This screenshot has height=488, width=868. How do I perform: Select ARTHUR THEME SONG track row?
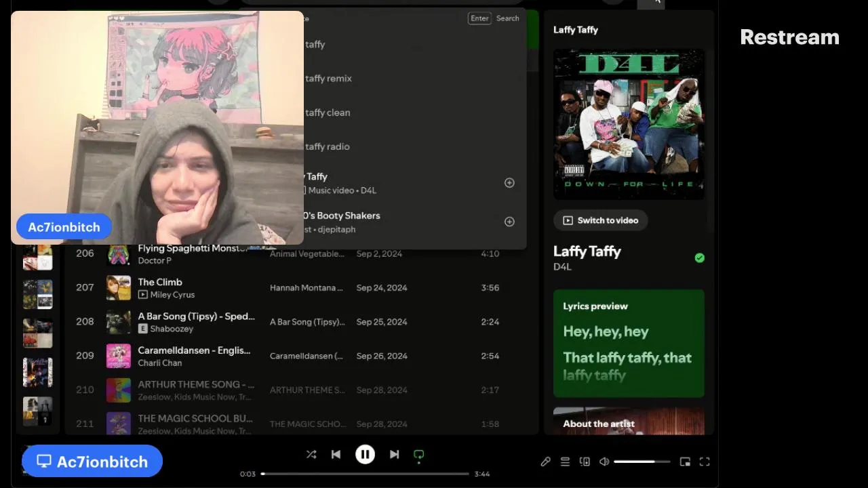301,390
